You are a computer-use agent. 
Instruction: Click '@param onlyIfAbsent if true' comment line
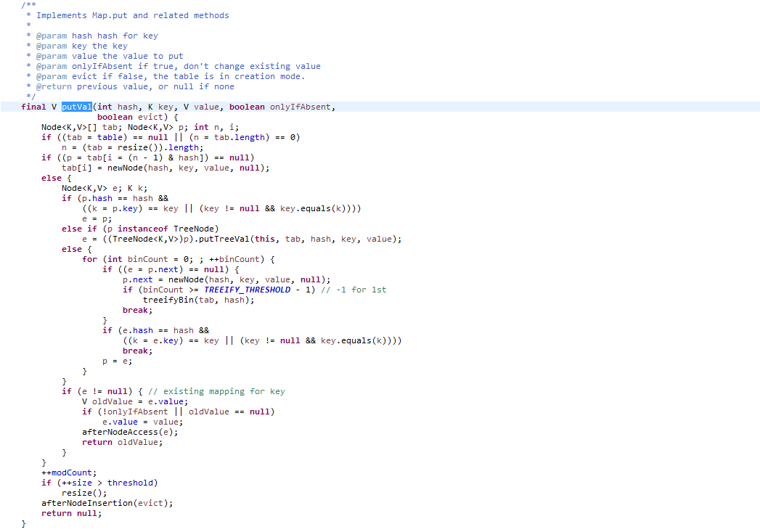[178, 66]
